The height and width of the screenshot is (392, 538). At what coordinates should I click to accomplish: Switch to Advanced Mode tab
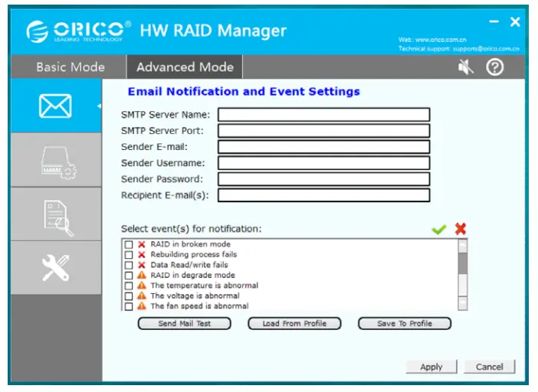click(x=185, y=67)
